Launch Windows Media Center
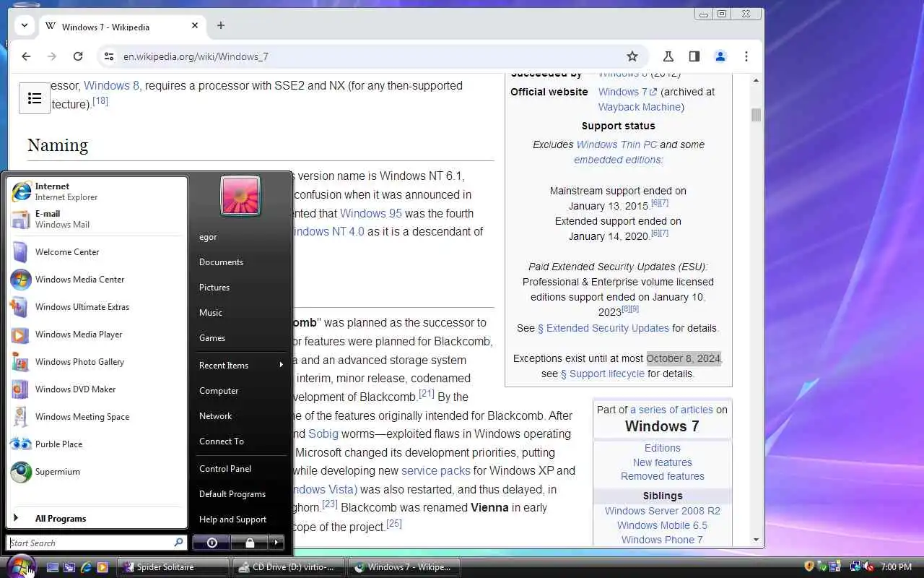The image size is (924, 578). tap(97, 280)
